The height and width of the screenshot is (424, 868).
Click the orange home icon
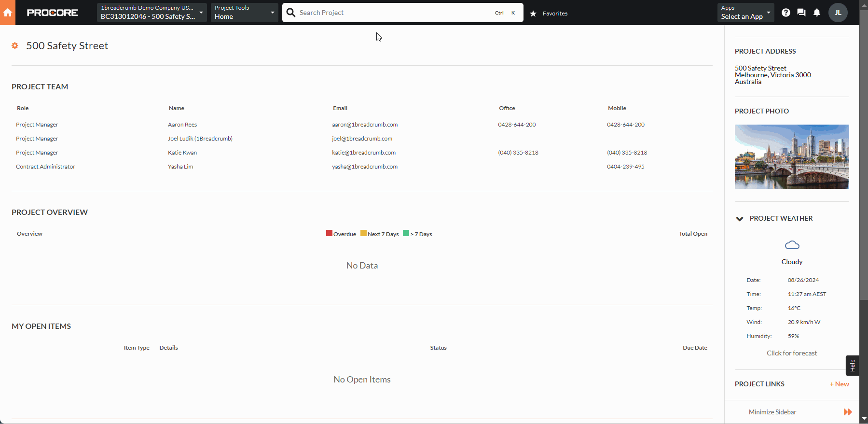[8, 13]
